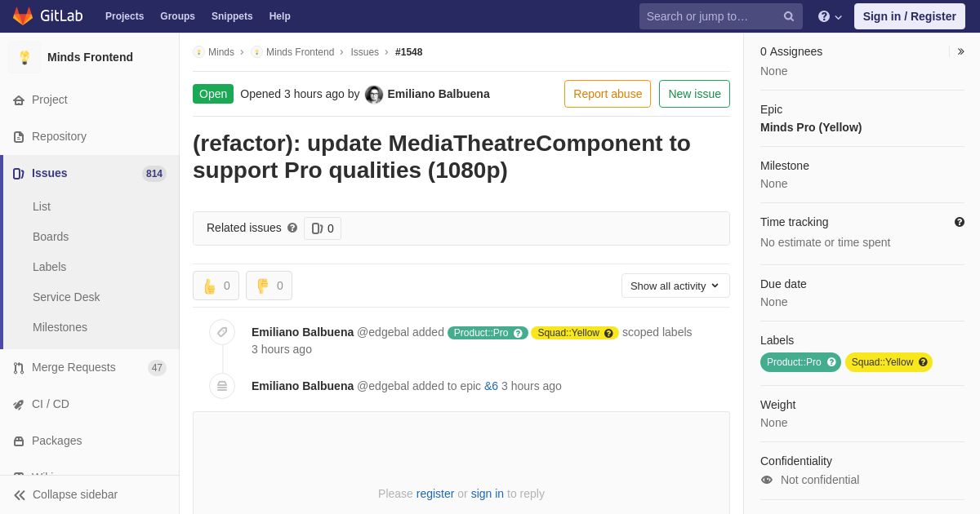This screenshot has height=514, width=980.
Task: Click the Search or jump to field
Action: 712,16
